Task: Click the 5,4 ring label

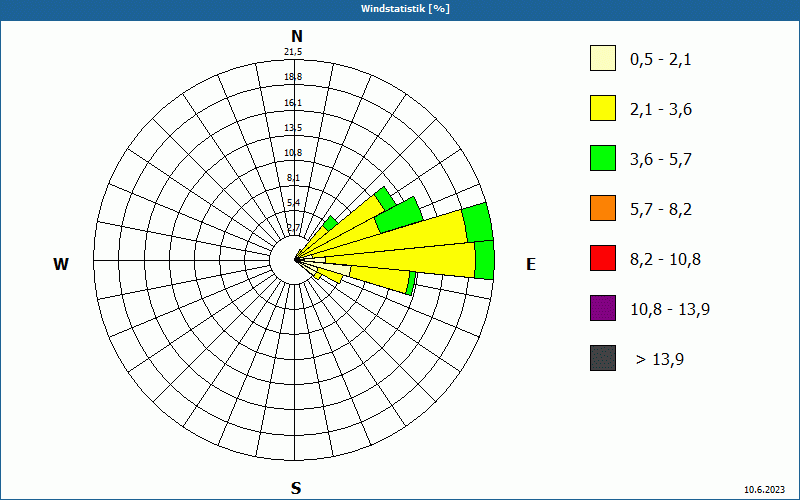Action: coord(293,203)
